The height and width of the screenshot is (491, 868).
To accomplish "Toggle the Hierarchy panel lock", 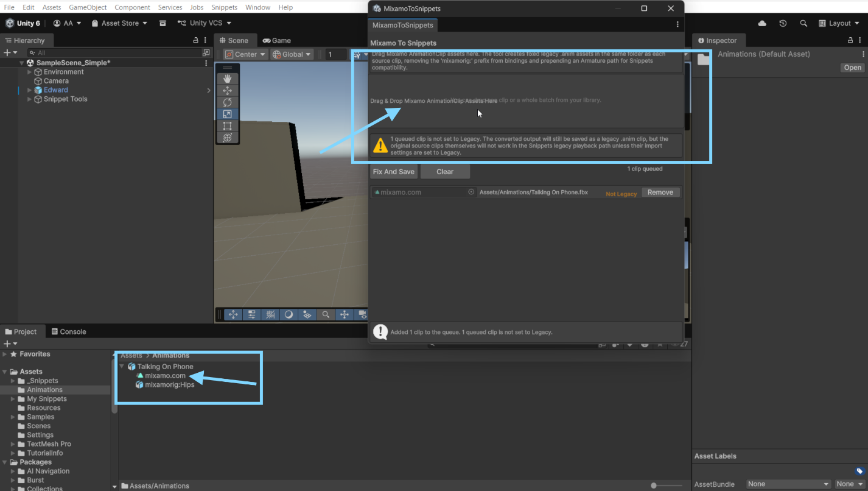I will (196, 40).
